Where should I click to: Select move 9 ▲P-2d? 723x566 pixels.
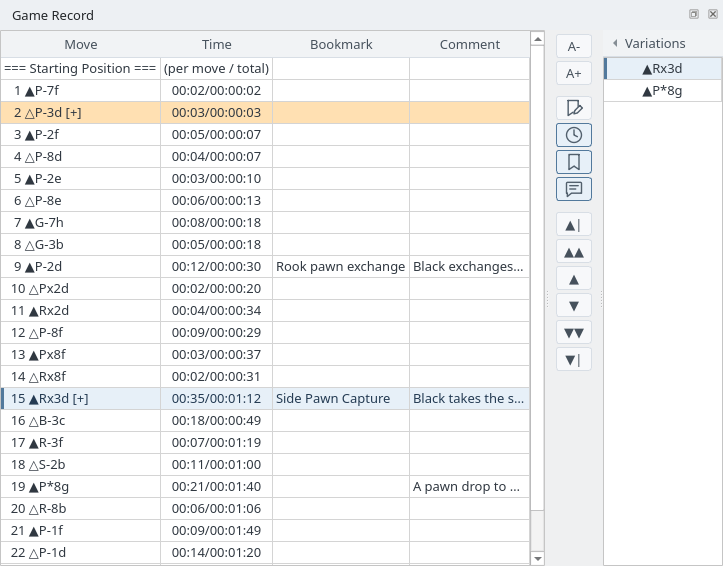click(x=265, y=266)
